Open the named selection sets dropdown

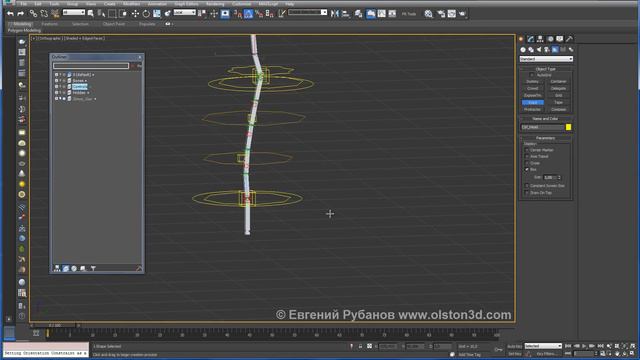(308, 13)
